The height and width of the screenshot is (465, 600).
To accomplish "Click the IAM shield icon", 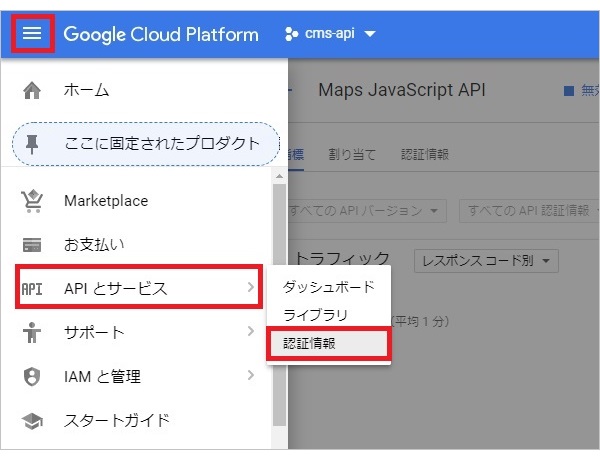I will click(32, 377).
